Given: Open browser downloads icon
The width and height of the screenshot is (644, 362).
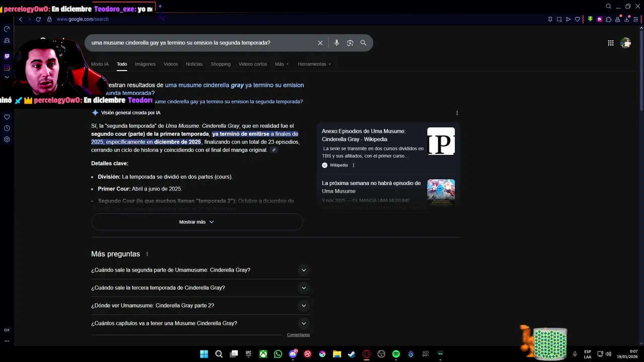Looking at the screenshot, I should coord(627,19).
